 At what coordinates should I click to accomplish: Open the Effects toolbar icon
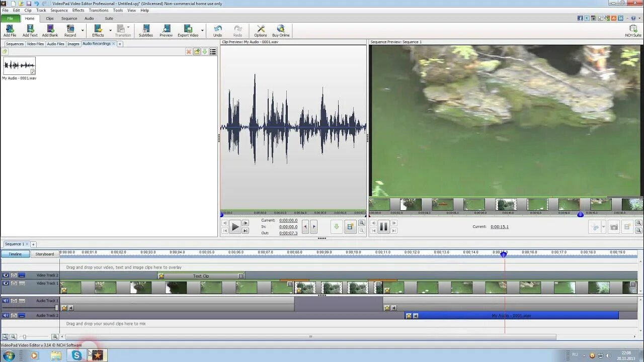pyautogui.click(x=98, y=31)
